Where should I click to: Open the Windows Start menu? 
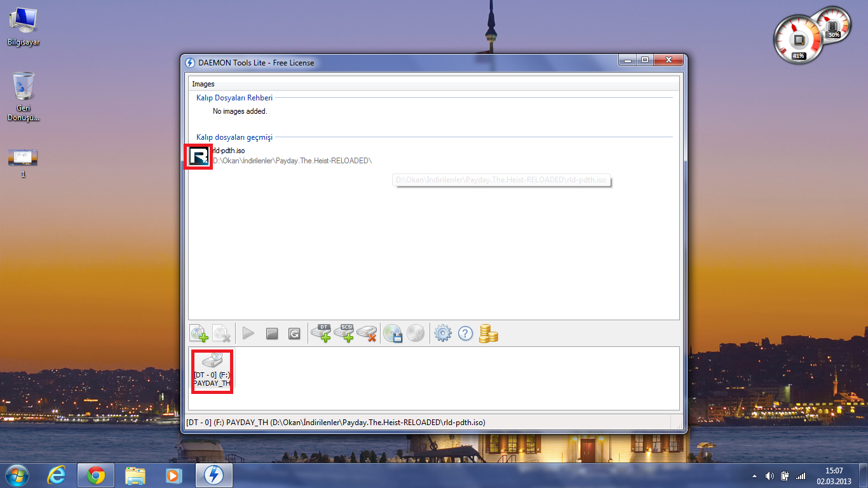click(18, 475)
